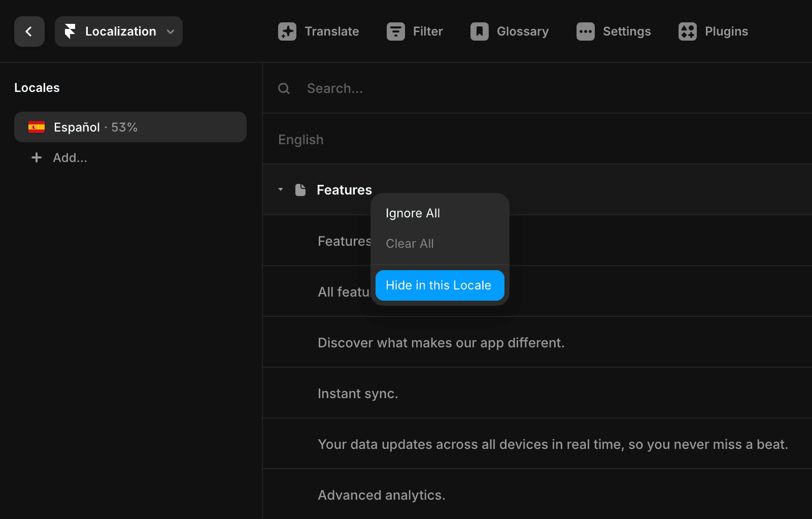812x519 pixels.
Task: Select the Español locale showing 53%
Action: [130, 127]
